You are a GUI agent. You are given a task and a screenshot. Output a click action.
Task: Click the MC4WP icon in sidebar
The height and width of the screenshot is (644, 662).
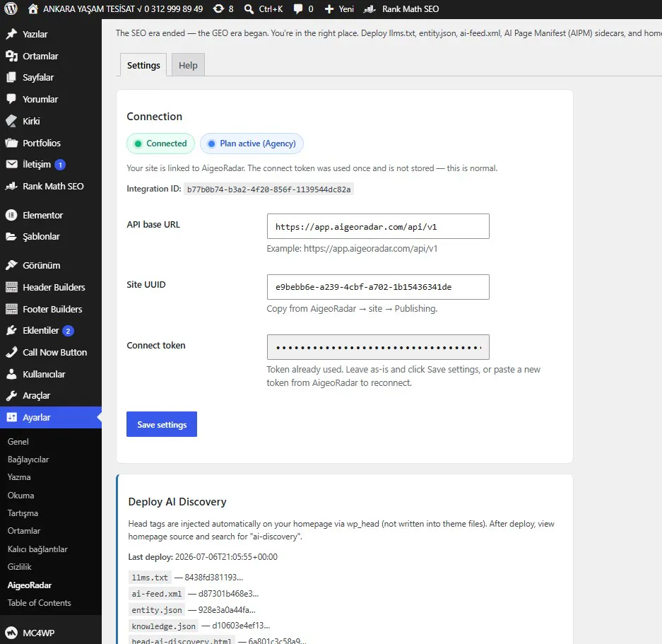coord(11,633)
